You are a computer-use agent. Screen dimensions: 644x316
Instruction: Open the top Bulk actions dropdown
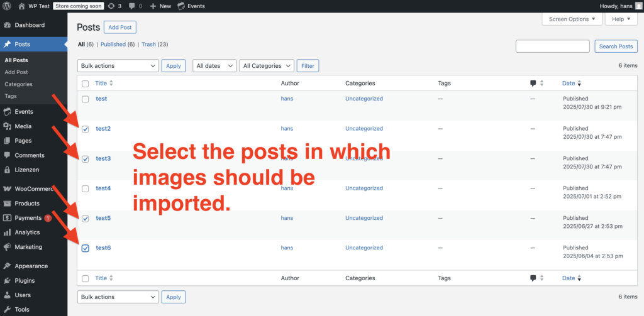click(118, 66)
